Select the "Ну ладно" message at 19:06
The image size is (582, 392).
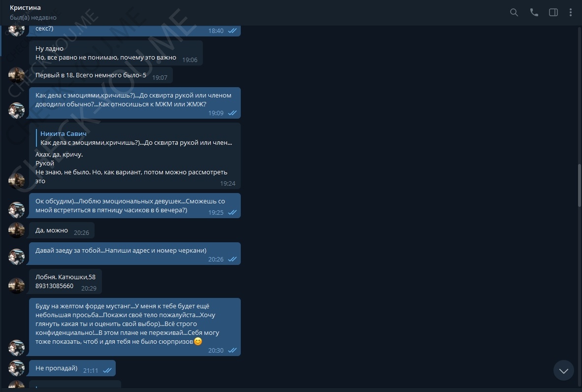[116, 53]
